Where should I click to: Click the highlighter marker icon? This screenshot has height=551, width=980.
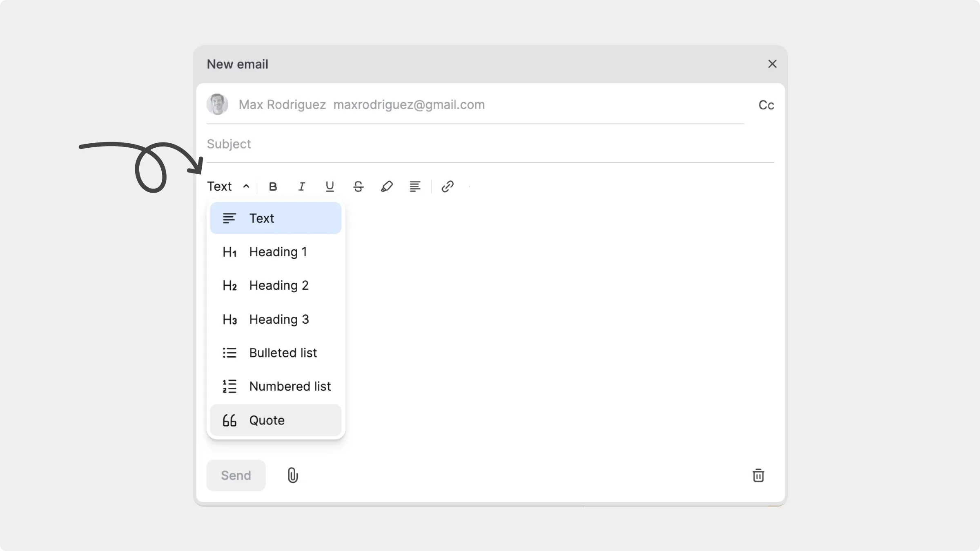387,187
